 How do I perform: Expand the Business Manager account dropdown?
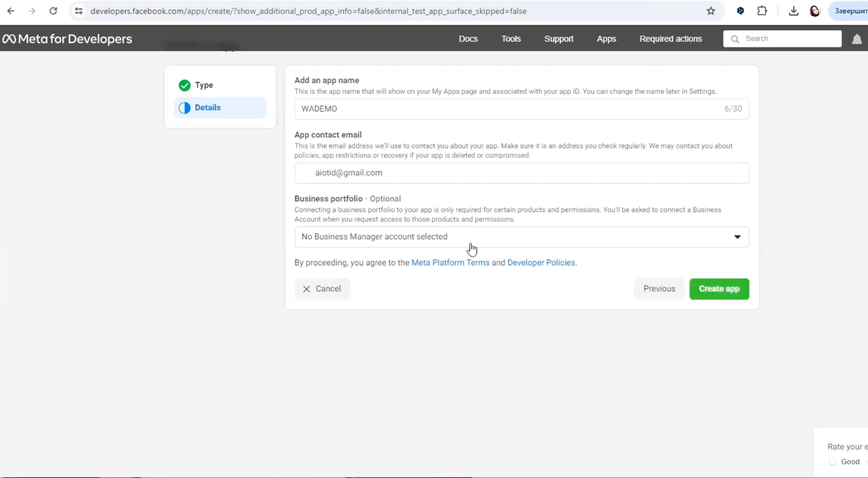(521, 237)
